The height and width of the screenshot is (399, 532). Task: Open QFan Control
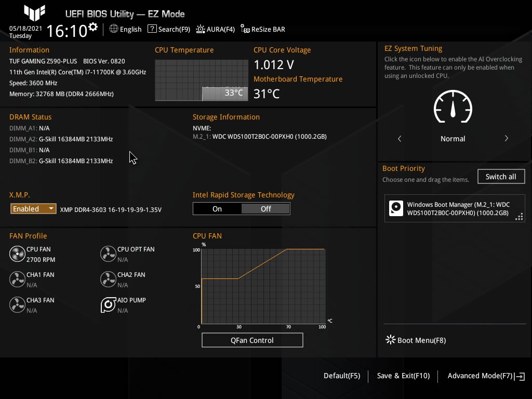click(252, 340)
